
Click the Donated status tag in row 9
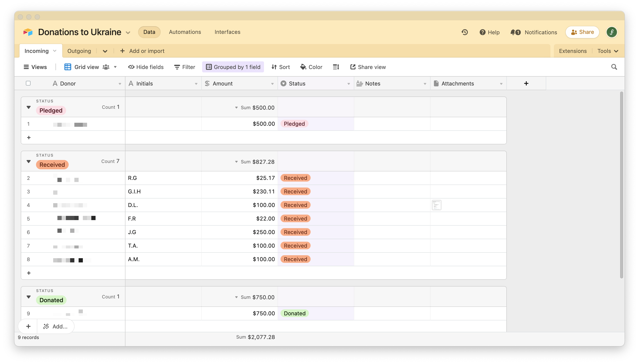(x=294, y=313)
